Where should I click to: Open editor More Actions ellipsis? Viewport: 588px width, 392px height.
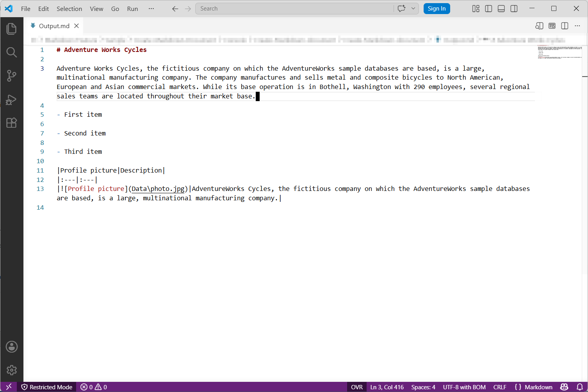pos(577,26)
